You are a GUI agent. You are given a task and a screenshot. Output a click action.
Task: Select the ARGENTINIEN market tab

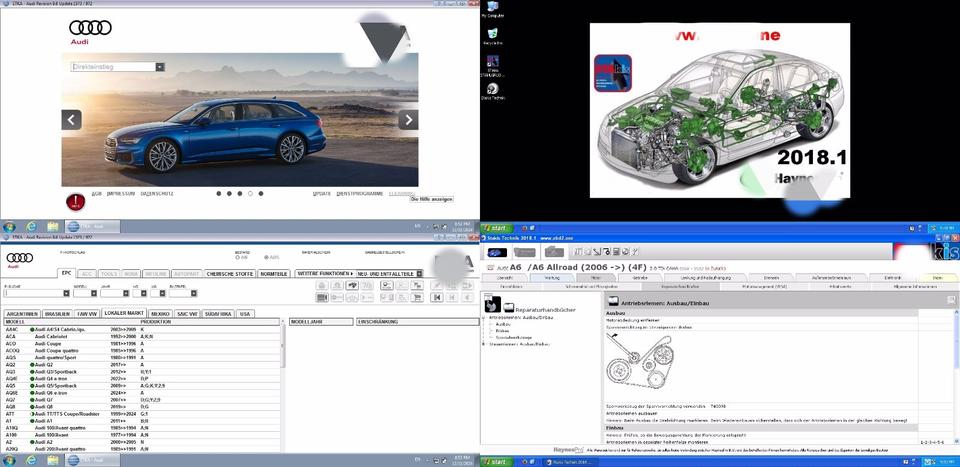23,313
